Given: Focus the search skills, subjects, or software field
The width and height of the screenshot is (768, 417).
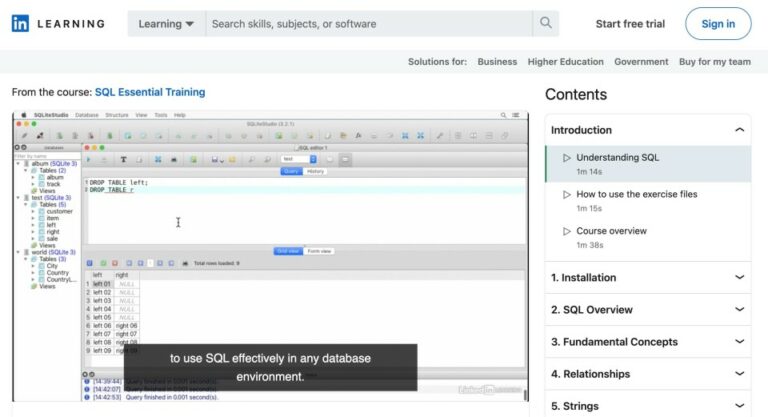Looking at the screenshot, I should [x=369, y=24].
